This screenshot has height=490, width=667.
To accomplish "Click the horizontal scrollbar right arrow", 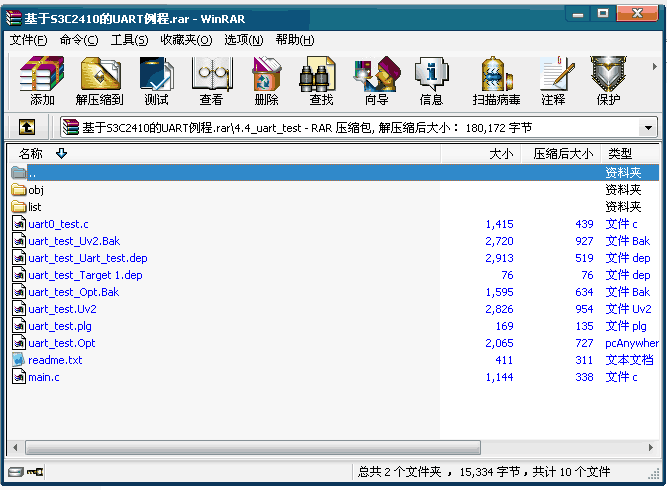I will click(651, 447).
